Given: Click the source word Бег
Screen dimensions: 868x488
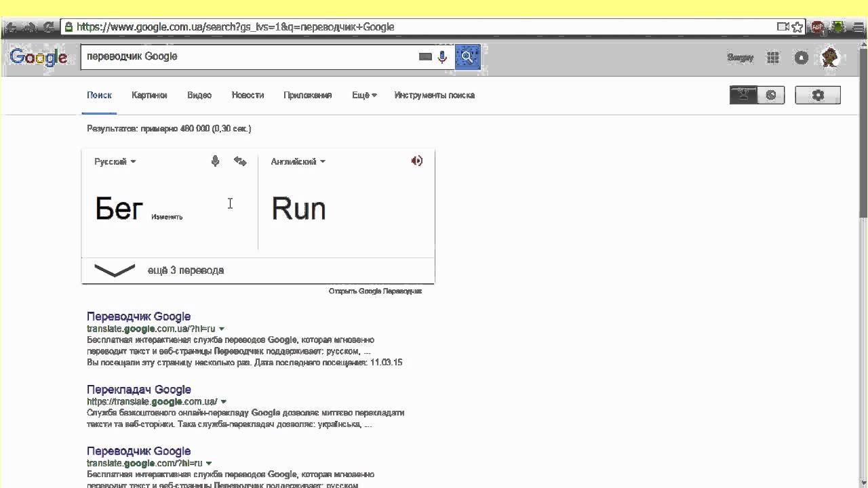Looking at the screenshot, I should [119, 209].
